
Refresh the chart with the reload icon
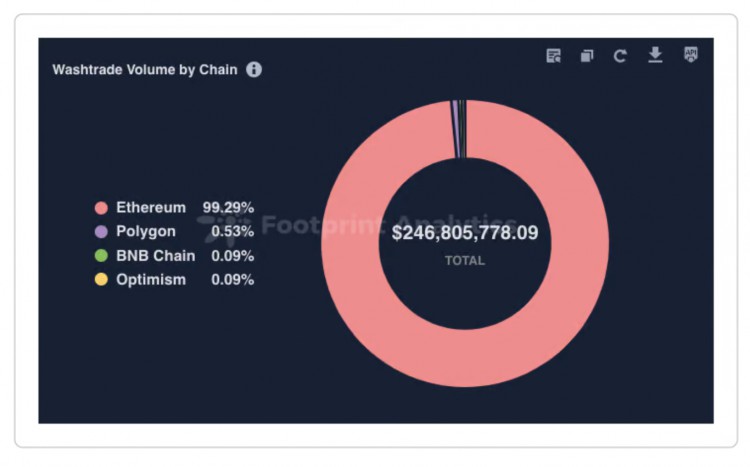(620, 56)
